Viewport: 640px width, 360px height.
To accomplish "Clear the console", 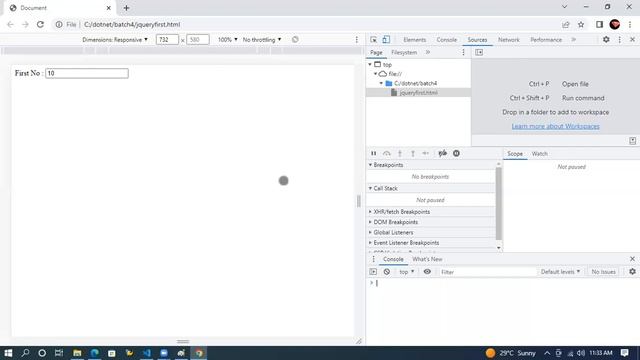I will point(387,272).
